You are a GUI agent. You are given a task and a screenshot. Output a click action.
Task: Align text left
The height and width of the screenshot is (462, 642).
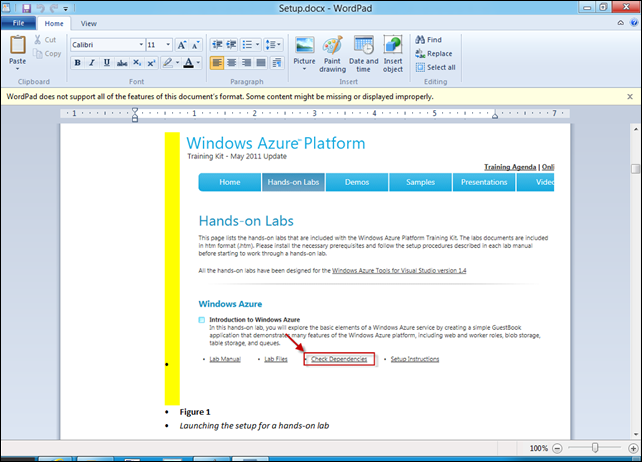(x=217, y=63)
